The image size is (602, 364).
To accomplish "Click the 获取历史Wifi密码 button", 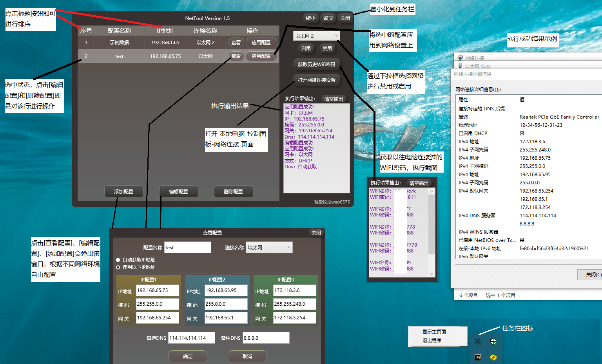I will 316,64.
